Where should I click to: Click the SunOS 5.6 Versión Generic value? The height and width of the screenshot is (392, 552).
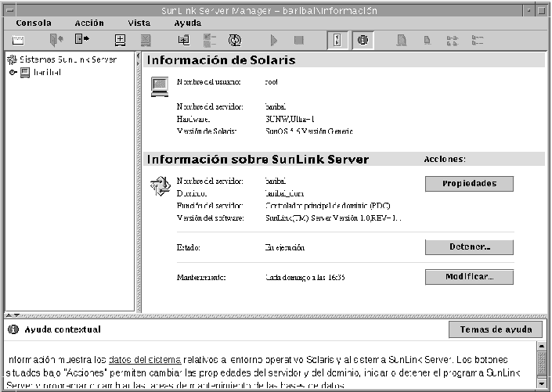(x=309, y=131)
